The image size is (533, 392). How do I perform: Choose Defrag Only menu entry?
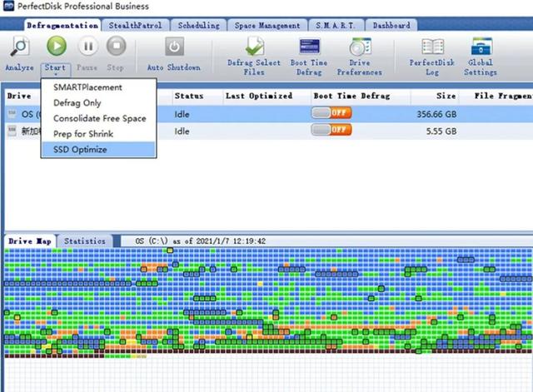(x=77, y=103)
